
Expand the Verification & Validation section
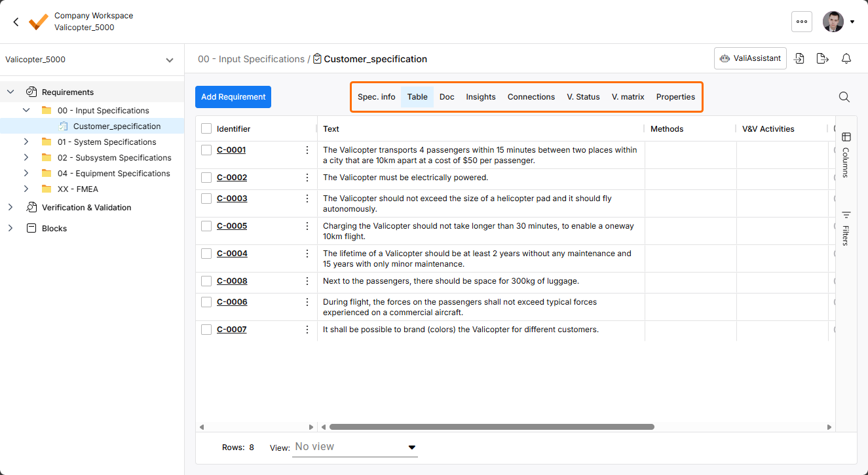(10, 208)
